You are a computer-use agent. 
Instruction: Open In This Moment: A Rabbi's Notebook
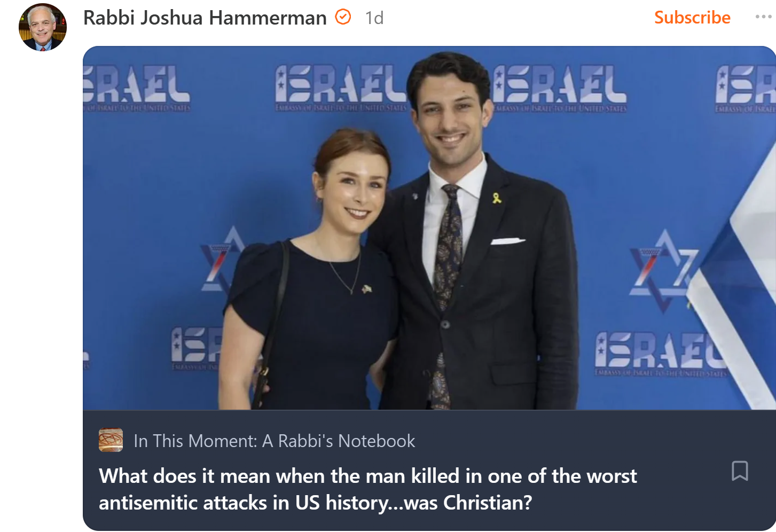(x=274, y=441)
